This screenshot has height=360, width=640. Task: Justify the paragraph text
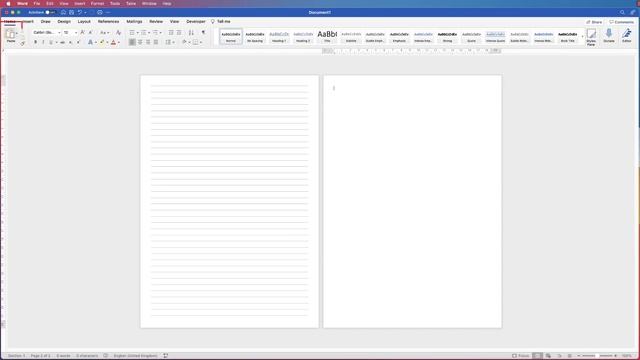click(156, 42)
